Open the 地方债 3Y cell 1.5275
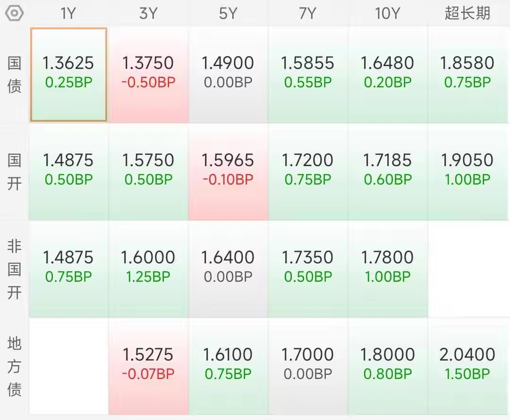510x420 pixels. click(148, 366)
